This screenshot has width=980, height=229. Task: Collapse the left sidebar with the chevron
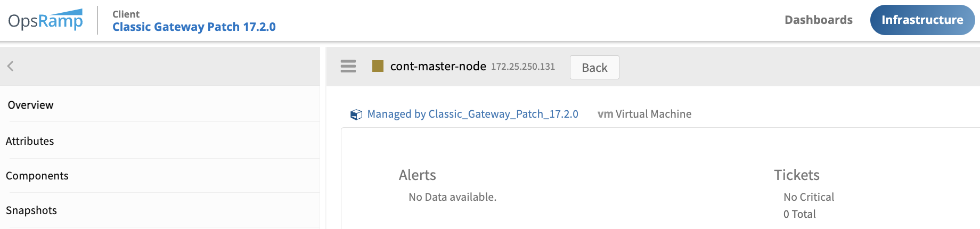point(10,66)
